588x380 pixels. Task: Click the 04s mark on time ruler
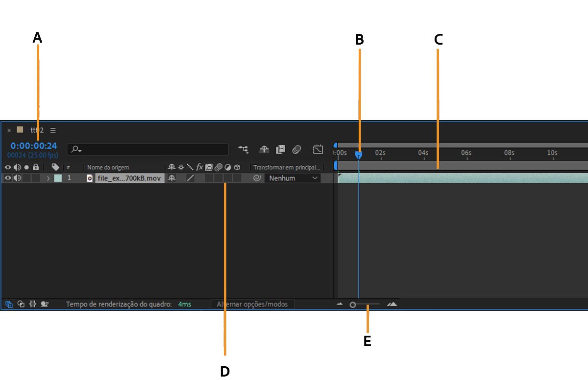click(423, 153)
